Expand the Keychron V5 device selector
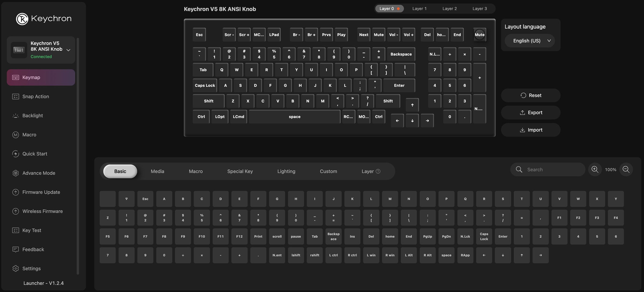This screenshot has width=644, height=292. [x=68, y=50]
